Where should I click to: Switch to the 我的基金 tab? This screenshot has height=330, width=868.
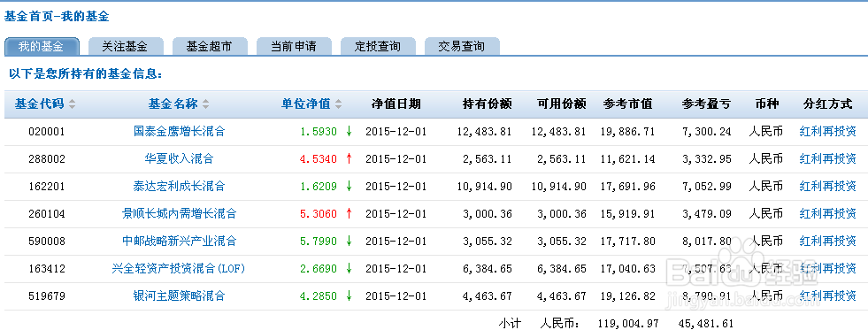[42, 47]
